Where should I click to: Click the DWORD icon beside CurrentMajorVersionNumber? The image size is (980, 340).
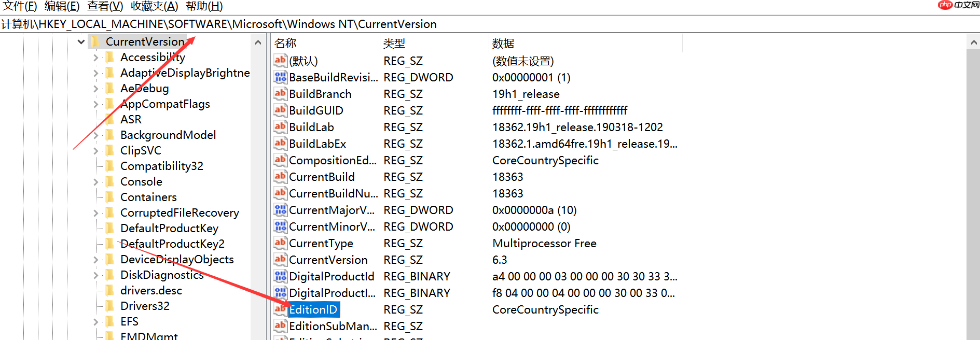(x=280, y=210)
